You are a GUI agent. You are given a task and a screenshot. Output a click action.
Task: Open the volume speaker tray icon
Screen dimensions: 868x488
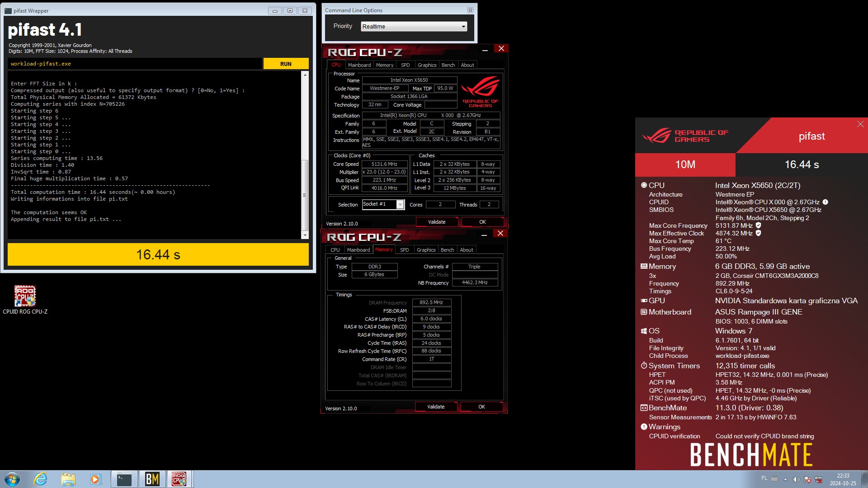[796, 479]
